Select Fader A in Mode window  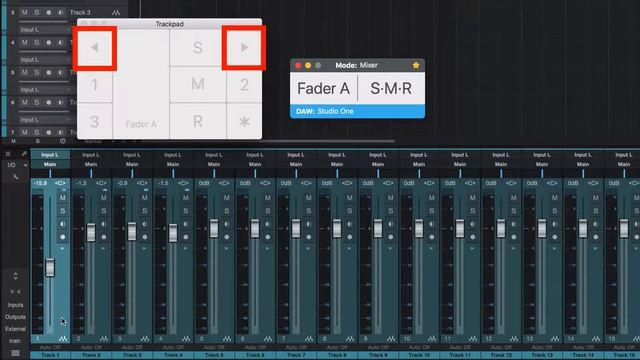click(323, 88)
